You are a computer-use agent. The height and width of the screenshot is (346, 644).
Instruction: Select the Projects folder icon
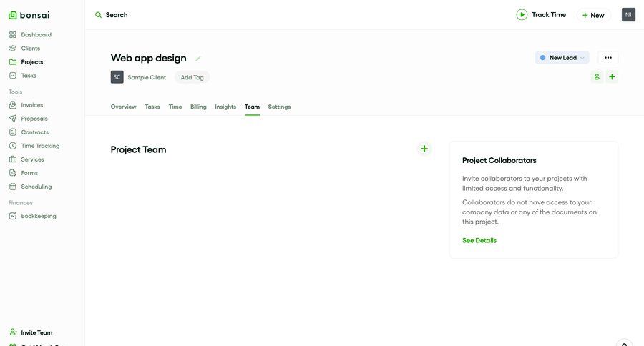[13, 62]
